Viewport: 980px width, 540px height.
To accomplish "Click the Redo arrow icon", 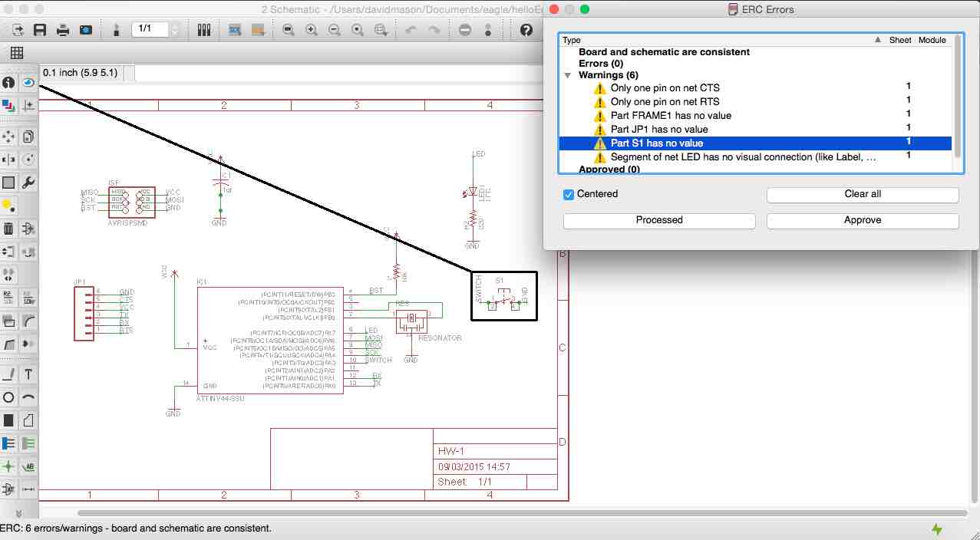I will [434, 30].
